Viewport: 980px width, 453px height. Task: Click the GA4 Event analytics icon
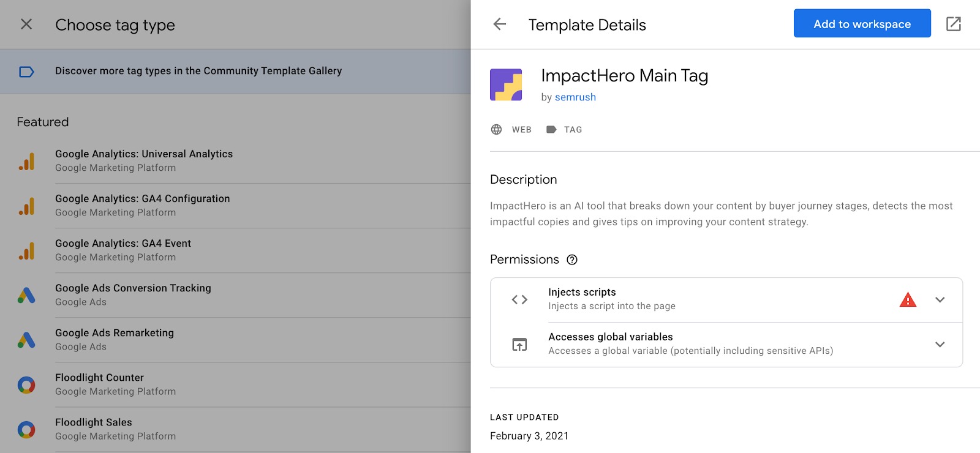[26, 250]
